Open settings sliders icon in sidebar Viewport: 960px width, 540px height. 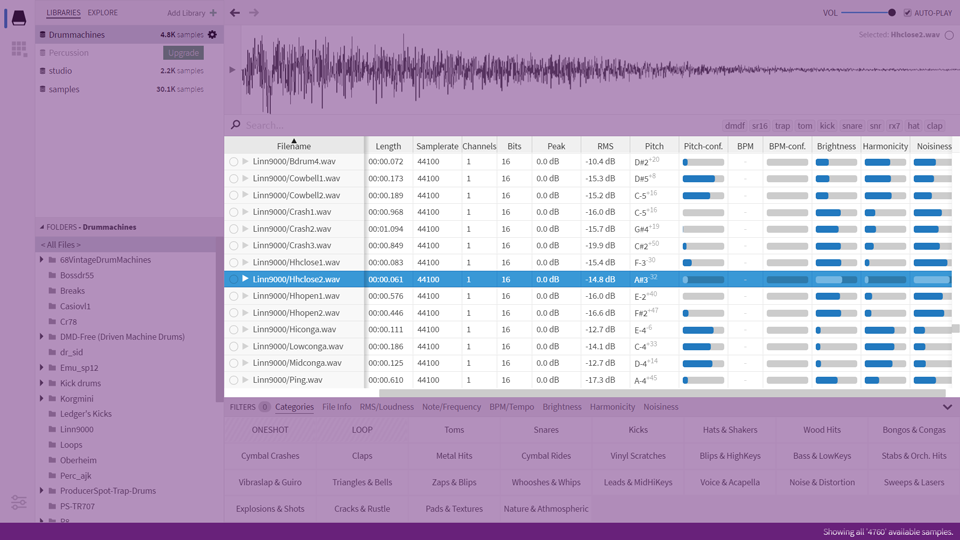coord(19,503)
